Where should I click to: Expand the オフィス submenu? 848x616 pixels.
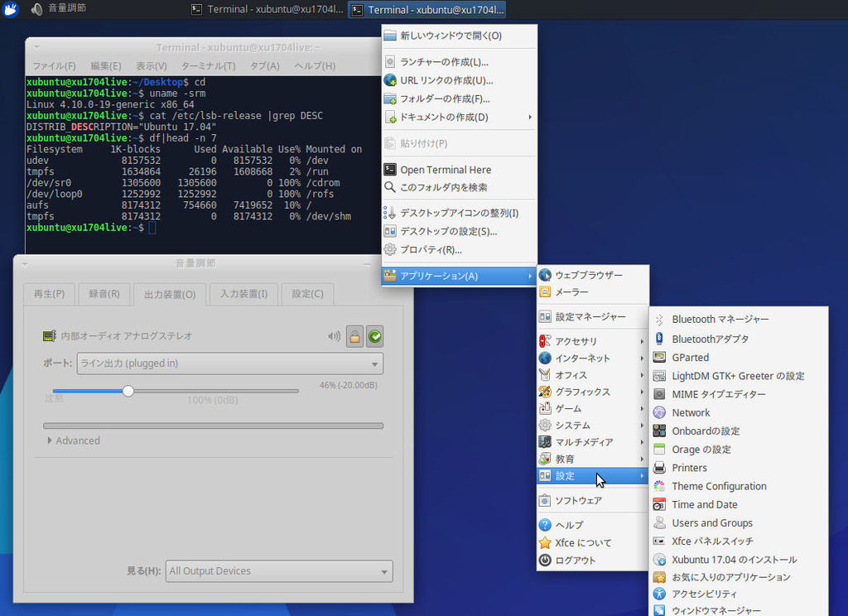coord(592,375)
